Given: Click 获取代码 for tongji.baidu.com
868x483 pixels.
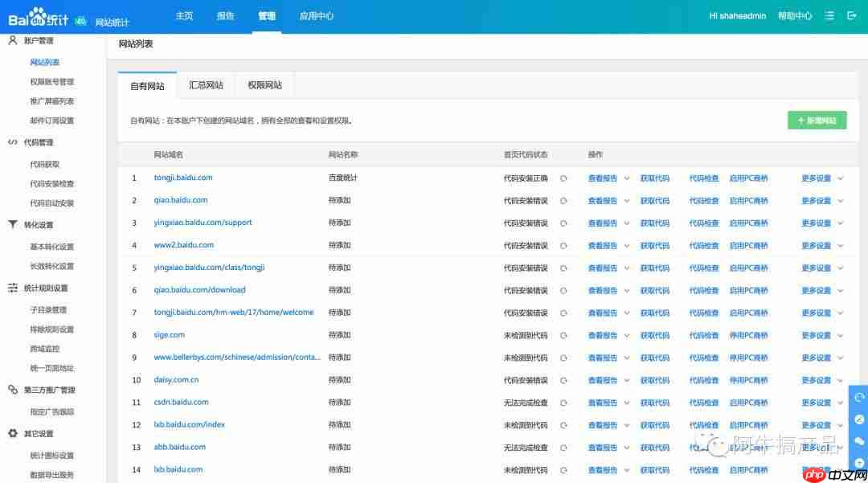Looking at the screenshot, I should pyautogui.click(x=655, y=178).
